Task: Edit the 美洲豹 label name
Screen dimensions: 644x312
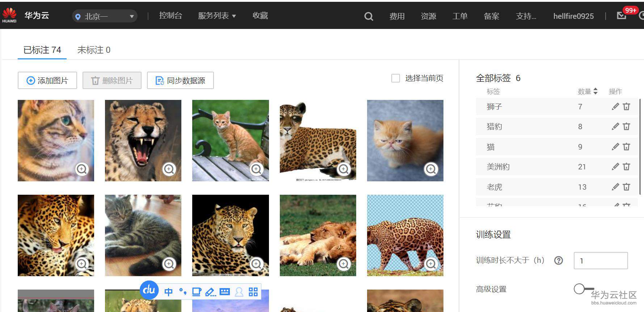Action: tap(615, 166)
